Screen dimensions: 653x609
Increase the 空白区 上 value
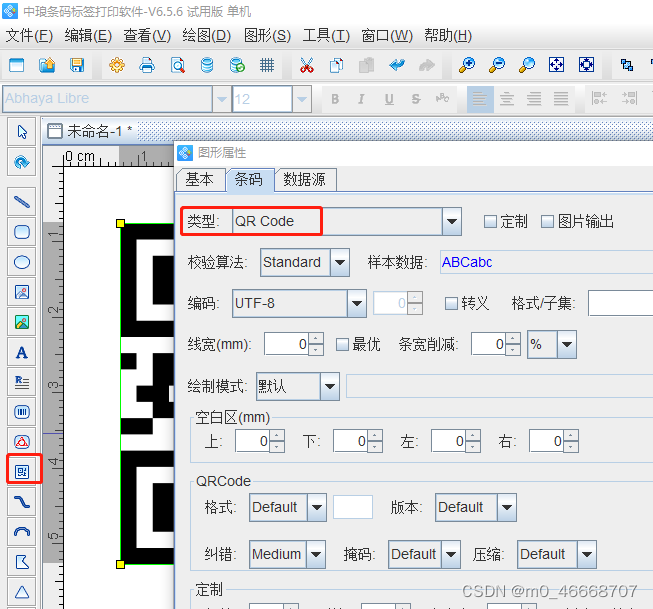[x=277, y=436]
